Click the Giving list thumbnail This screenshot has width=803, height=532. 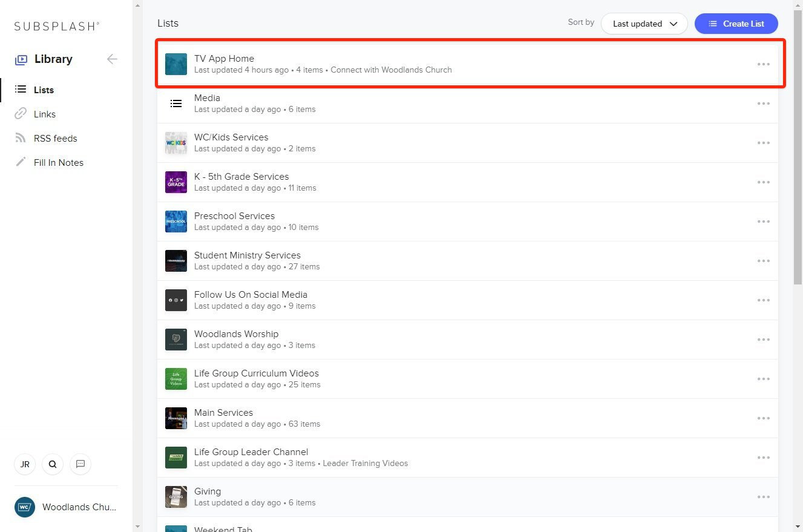click(176, 497)
